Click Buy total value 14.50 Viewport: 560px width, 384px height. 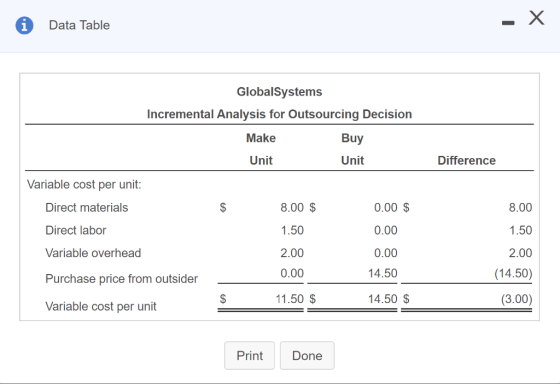click(382, 299)
